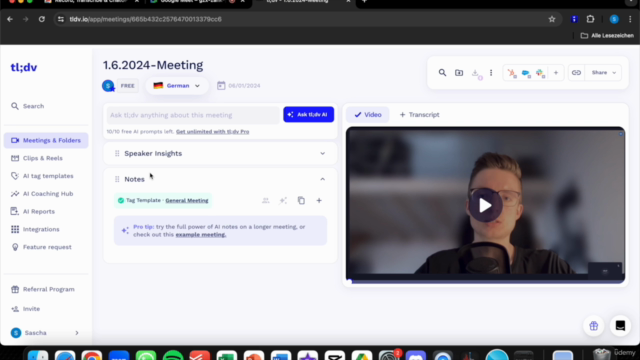The width and height of the screenshot is (640, 360).
Task: Open the General Meeting tag template link
Action: coord(187,200)
